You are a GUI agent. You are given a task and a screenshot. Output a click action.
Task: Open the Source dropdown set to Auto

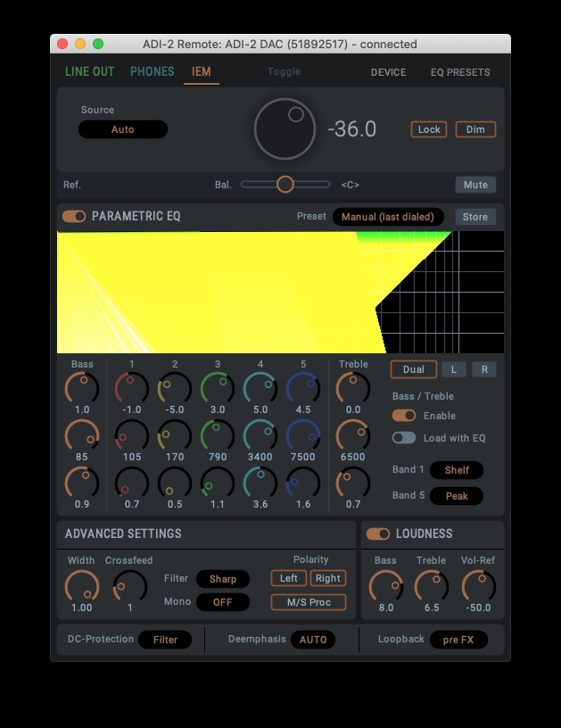click(x=123, y=129)
